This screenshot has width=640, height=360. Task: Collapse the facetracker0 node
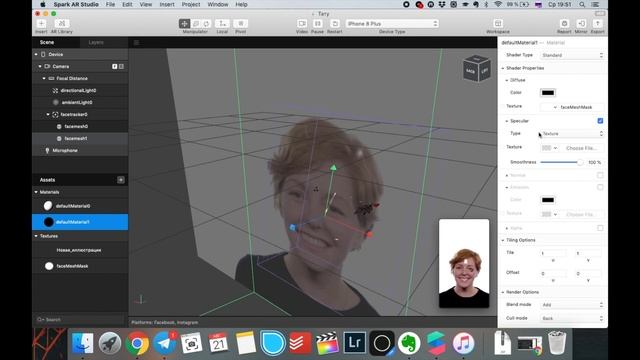[48, 115]
